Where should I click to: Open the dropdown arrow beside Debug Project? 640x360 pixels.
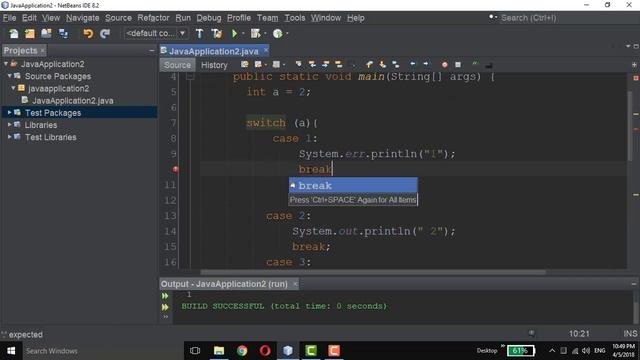tap(265, 33)
